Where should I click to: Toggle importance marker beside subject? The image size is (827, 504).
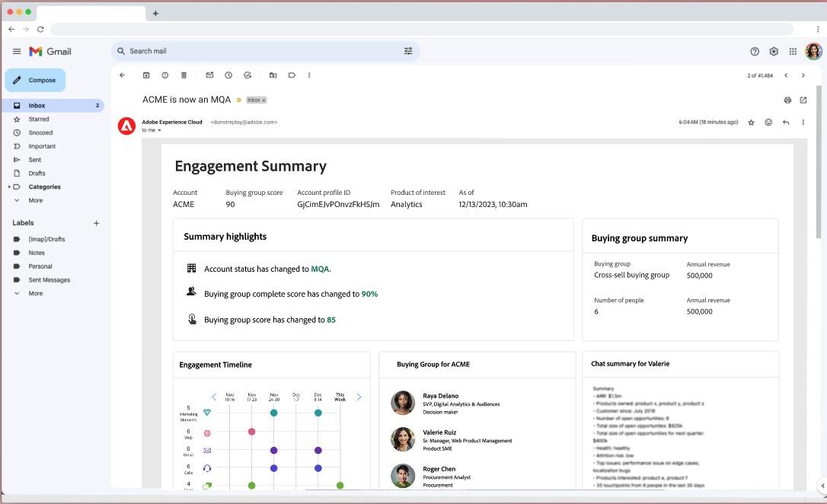pyautogui.click(x=238, y=100)
